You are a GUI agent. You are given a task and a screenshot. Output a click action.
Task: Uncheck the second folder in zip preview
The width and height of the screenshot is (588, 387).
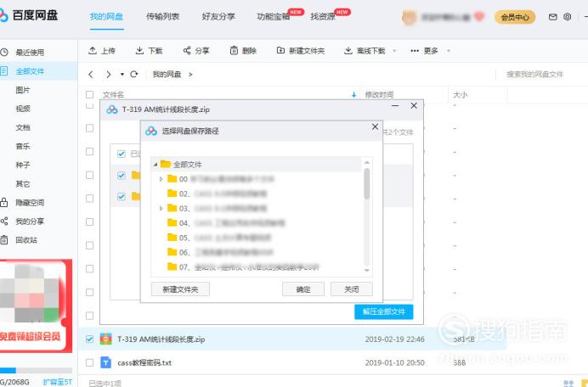coord(122,196)
